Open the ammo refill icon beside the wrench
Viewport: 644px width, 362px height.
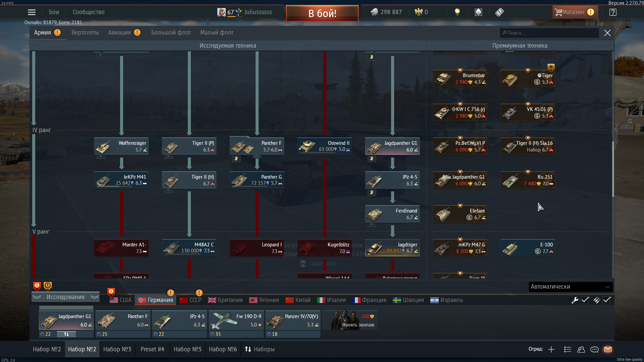[x=597, y=300]
